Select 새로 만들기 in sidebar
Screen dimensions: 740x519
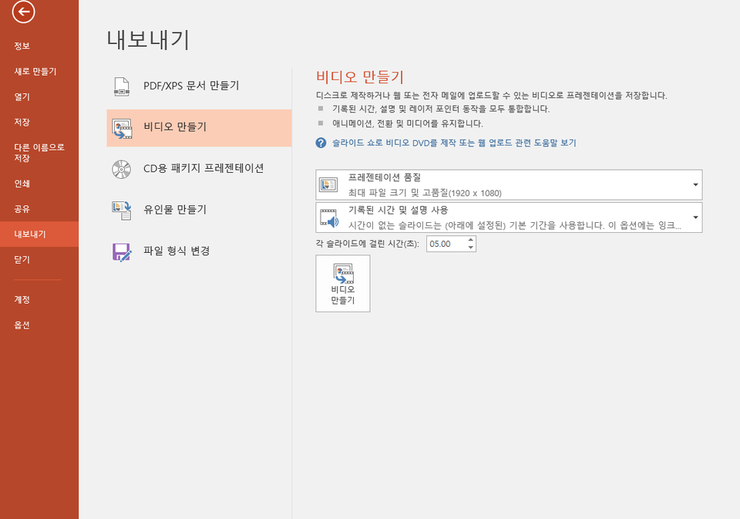[x=35, y=71]
